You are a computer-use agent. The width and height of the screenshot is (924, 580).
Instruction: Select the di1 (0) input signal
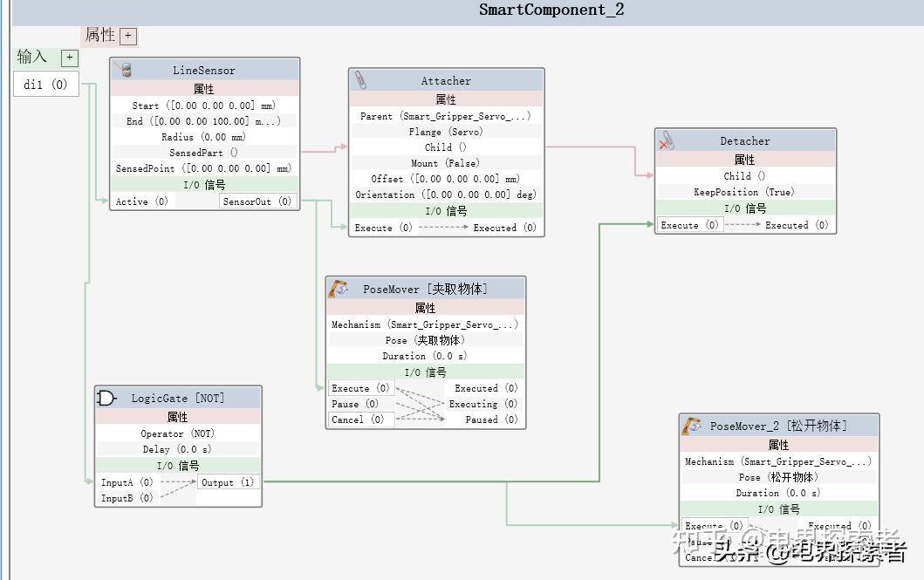coord(46,85)
